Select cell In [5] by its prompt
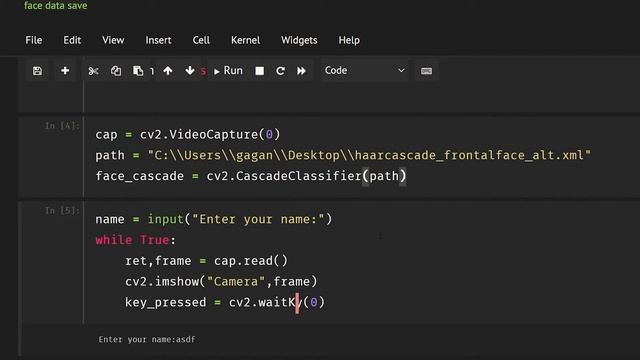The height and width of the screenshot is (360, 640). tap(62, 211)
